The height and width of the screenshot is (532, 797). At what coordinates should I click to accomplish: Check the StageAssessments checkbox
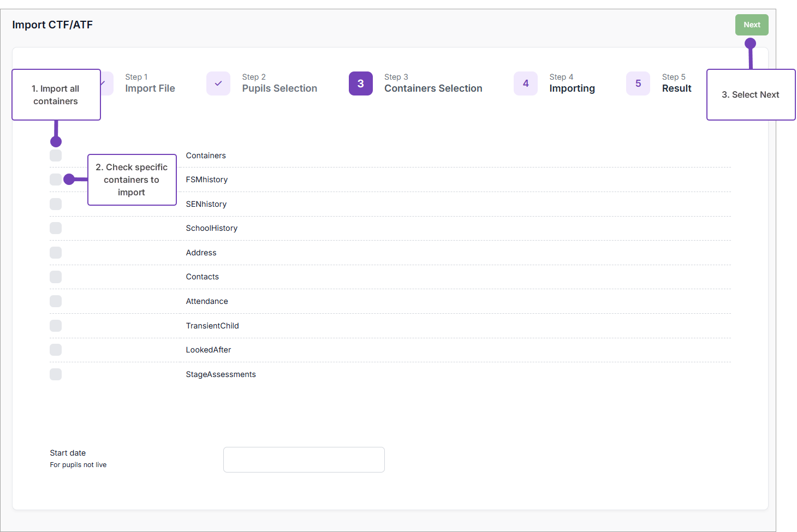click(56, 374)
